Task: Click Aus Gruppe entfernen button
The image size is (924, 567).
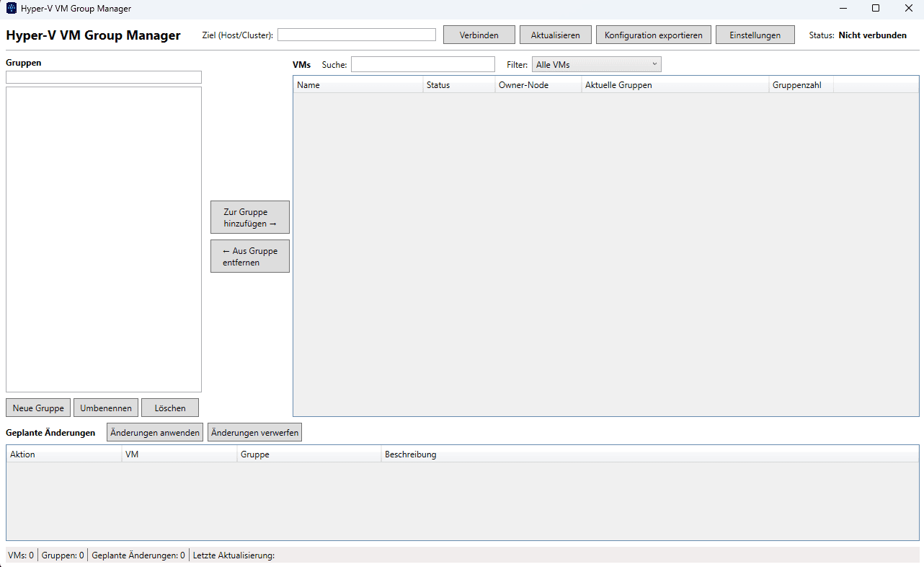Action: [250, 256]
